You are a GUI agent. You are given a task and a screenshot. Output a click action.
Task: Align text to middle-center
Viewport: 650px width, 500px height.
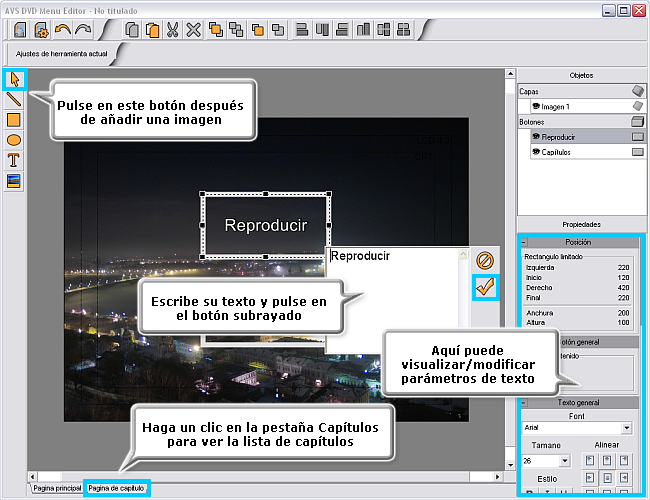coord(607,478)
